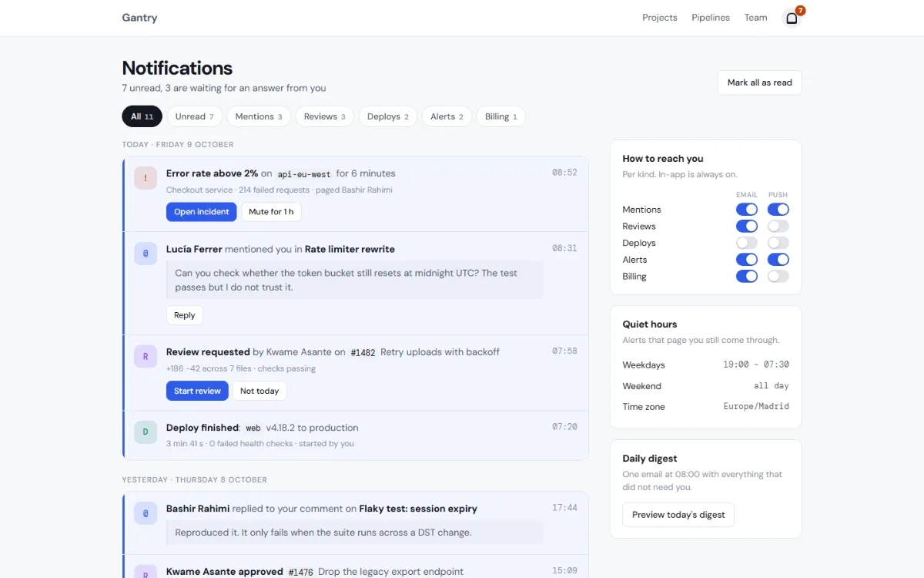This screenshot has height=578, width=924.
Task: Open pull request #1482
Action: click(363, 352)
